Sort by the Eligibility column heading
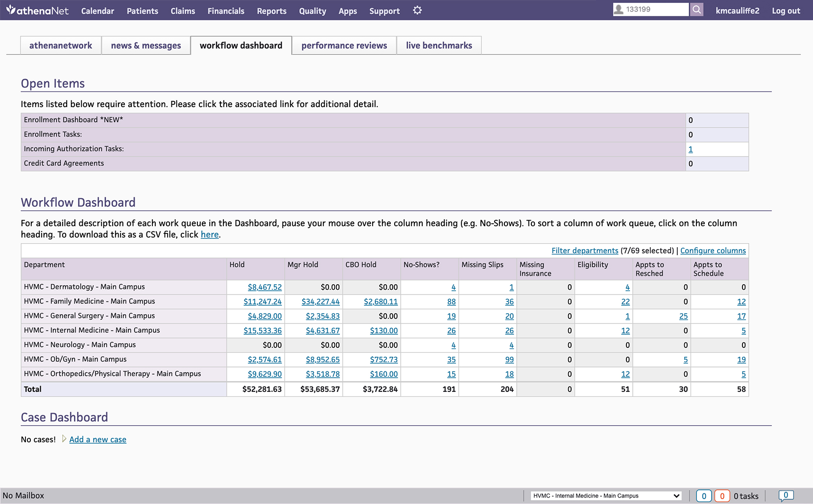813x504 pixels. [x=593, y=265]
